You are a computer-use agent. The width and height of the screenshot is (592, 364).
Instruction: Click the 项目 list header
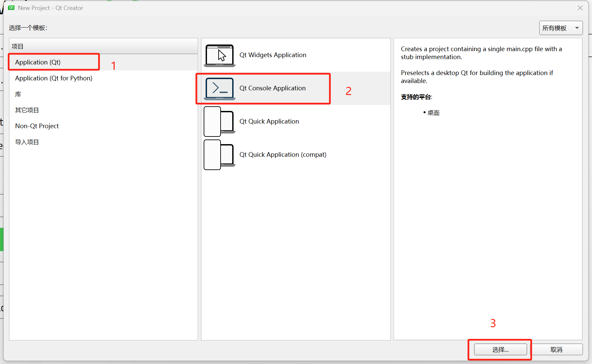[x=18, y=46]
